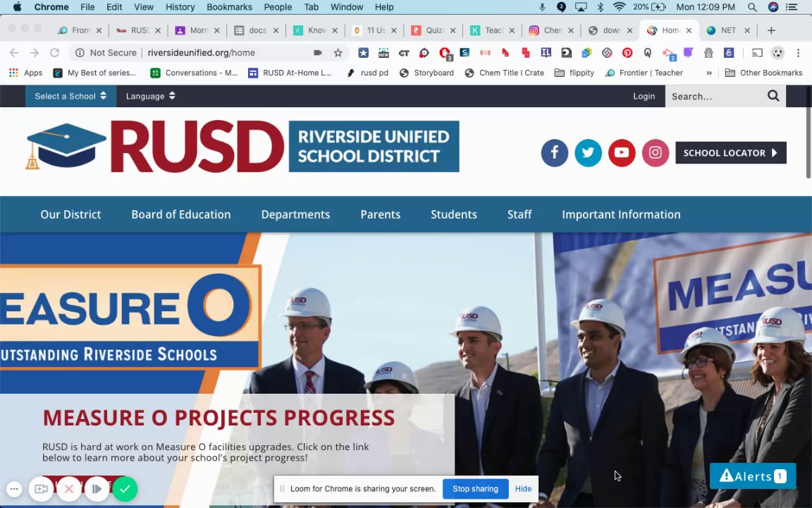View site info 'Not Secure' icon
Image resolution: width=812 pixels, height=508 pixels.
click(x=80, y=52)
